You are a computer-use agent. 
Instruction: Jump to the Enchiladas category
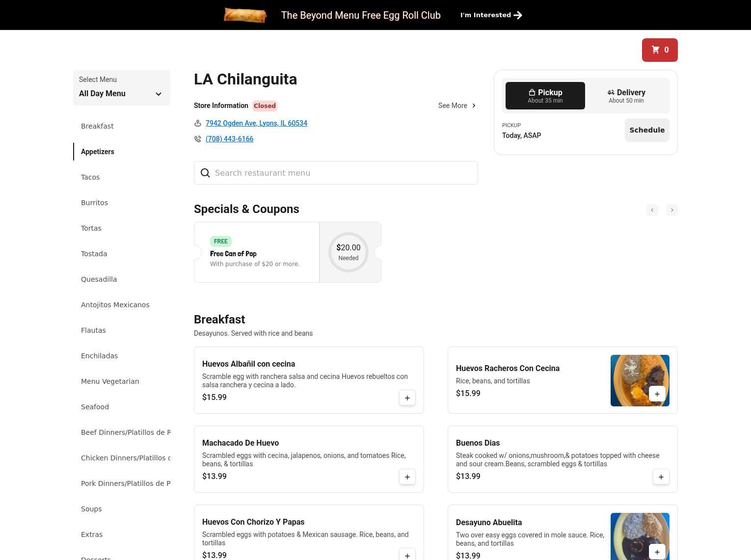(99, 356)
